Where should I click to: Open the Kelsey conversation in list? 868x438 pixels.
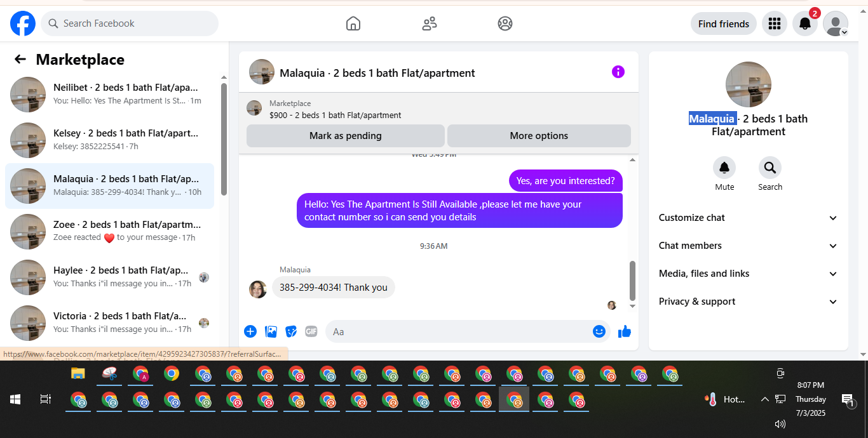click(109, 140)
